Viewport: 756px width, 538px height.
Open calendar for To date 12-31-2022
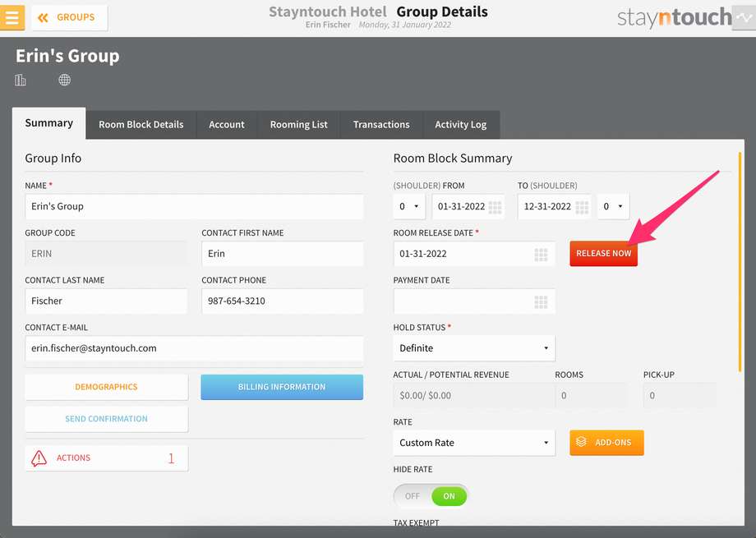(x=582, y=207)
